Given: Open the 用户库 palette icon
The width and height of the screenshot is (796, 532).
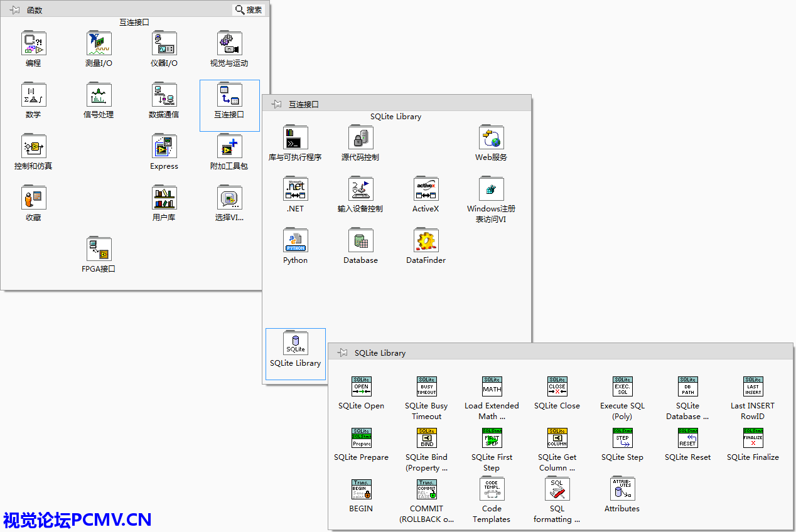Looking at the screenshot, I should (x=164, y=198).
